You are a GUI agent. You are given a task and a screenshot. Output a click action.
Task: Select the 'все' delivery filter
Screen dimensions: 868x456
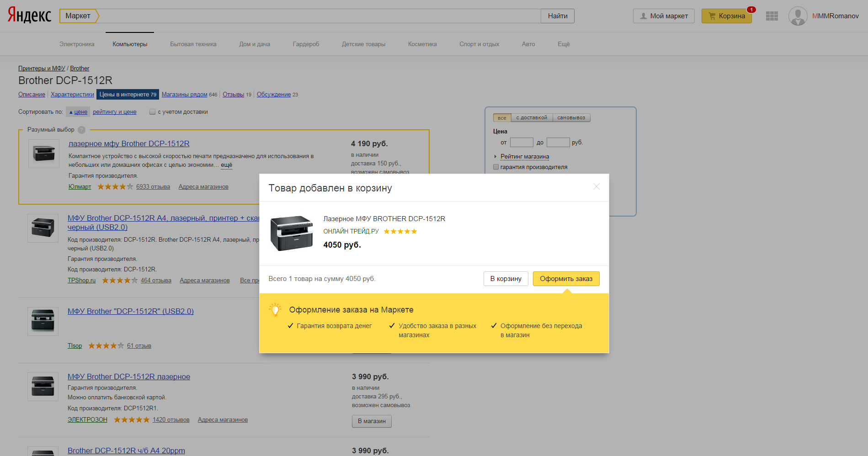[x=502, y=118]
